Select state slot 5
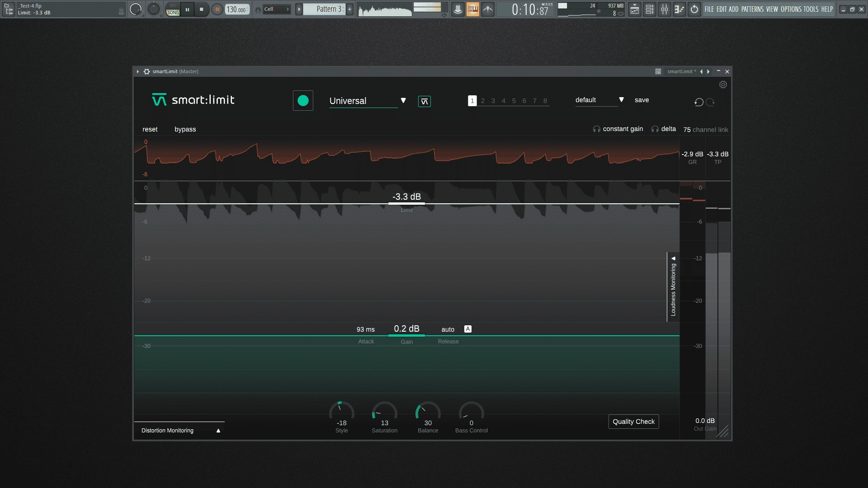Screen dimensions: 868x488 coord(514,101)
